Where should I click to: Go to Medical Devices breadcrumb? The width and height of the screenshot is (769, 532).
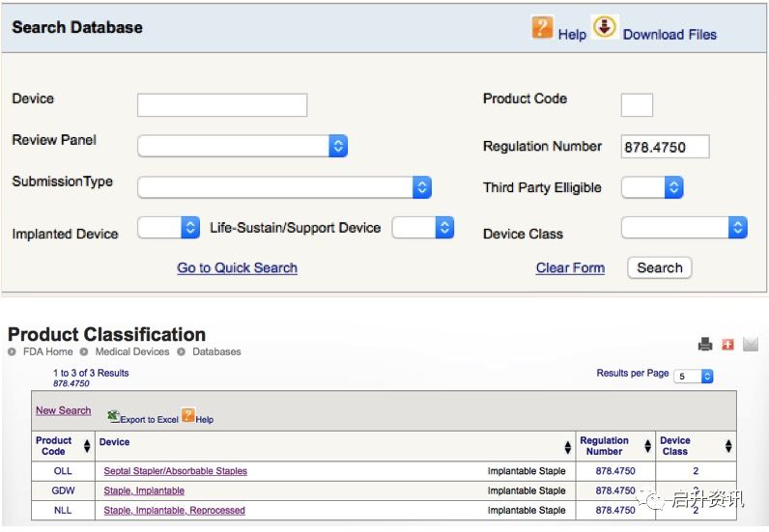click(x=131, y=352)
